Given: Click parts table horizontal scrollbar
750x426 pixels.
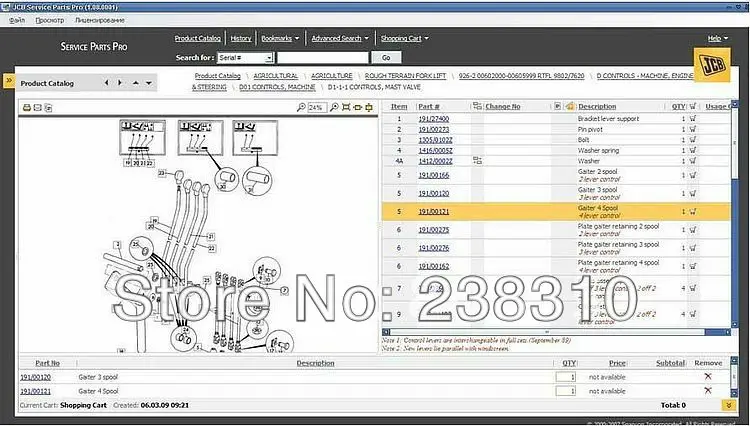Looking at the screenshot, I should click(x=556, y=332).
